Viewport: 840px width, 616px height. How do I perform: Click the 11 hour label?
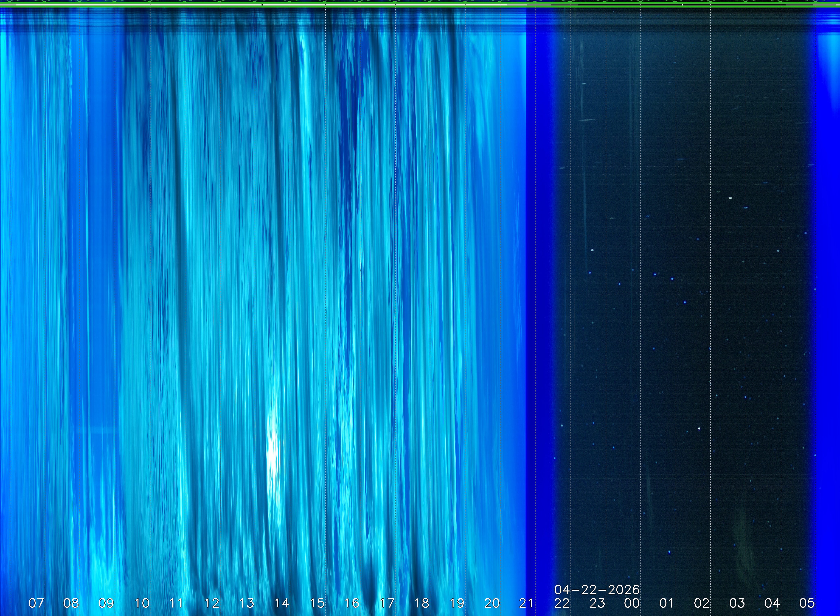176,603
